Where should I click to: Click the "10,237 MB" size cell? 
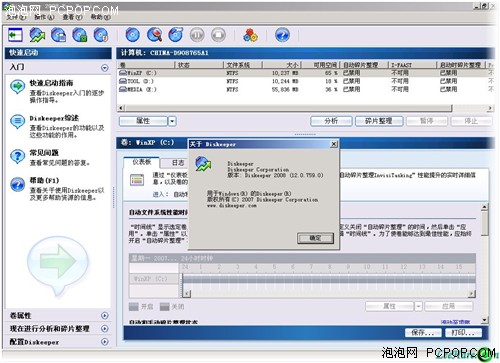point(285,73)
